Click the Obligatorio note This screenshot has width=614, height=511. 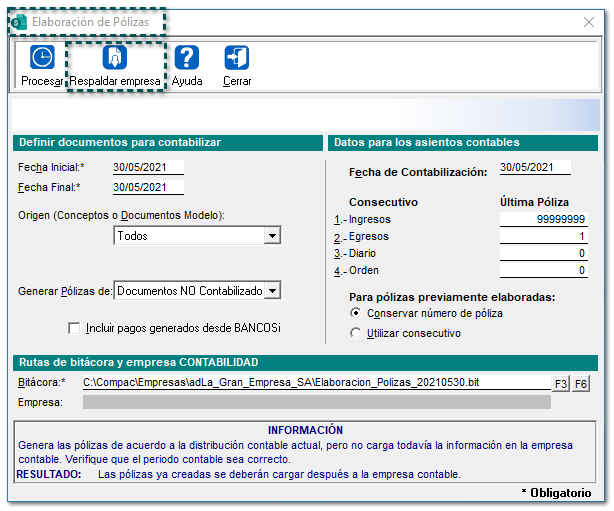tap(556, 493)
